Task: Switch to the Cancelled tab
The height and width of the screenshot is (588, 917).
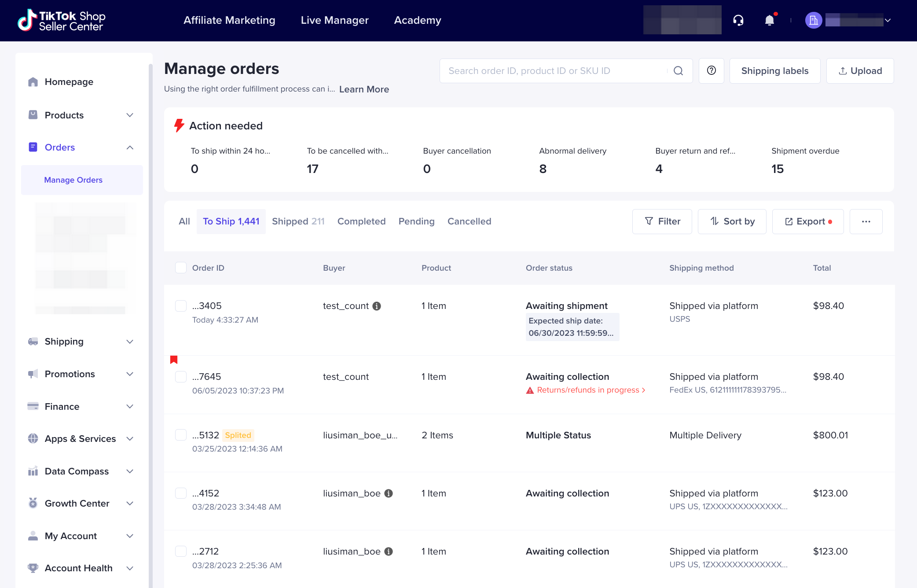Action: pos(469,221)
